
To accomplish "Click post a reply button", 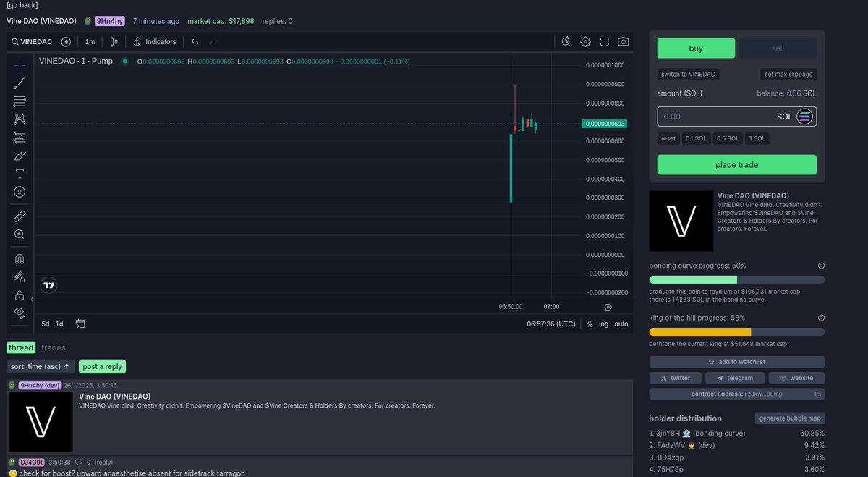I will coord(102,366).
